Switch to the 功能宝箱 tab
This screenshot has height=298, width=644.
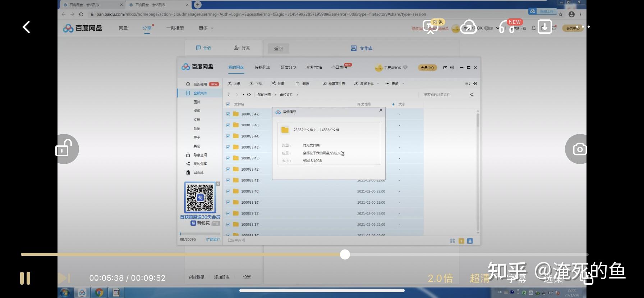coord(314,67)
